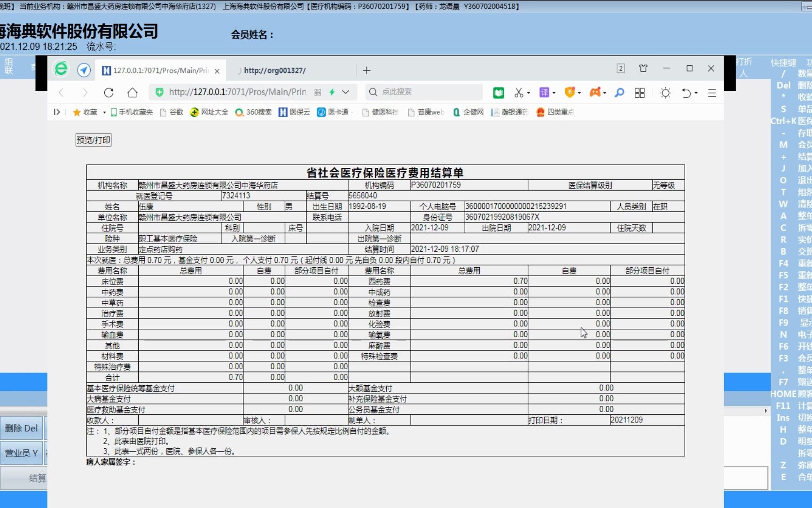Launch the orange gamepad games center
Image resolution: width=812 pixels, height=508 pixels.
[596, 93]
